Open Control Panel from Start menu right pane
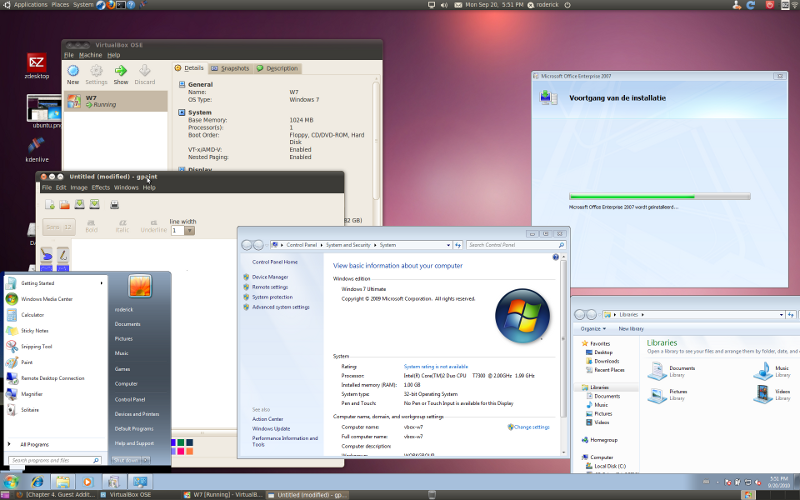 pyautogui.click(x=130, y=399)
